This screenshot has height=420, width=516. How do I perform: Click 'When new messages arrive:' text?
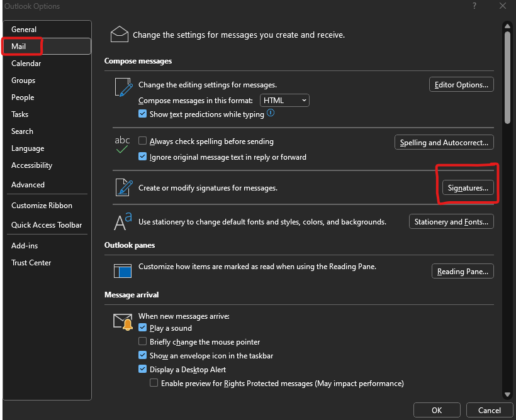tap(184, 316)
